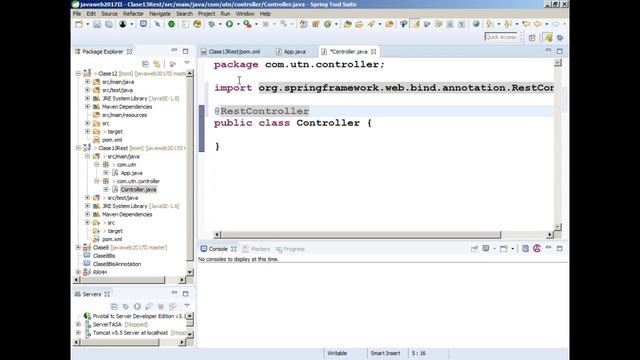
Task: Expand the ServerTASA server entry
Action: (x=78, y=324)
